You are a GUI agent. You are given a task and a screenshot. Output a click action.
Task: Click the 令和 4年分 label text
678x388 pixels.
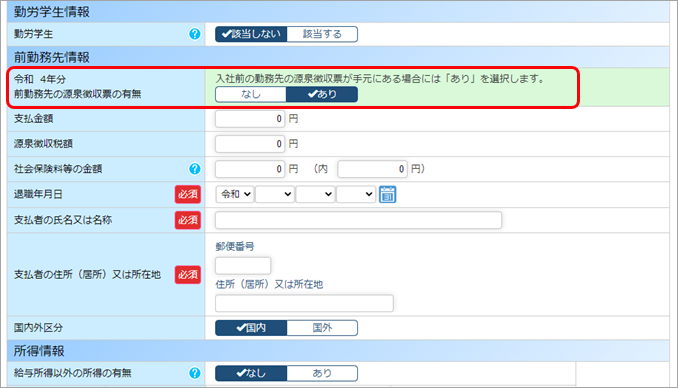pos(40,79)
